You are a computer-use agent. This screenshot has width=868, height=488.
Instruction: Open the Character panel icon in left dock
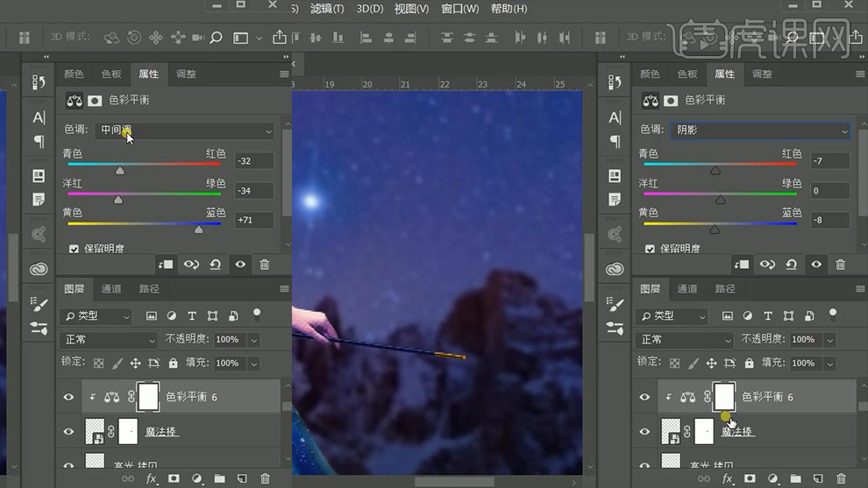[39, 117]
